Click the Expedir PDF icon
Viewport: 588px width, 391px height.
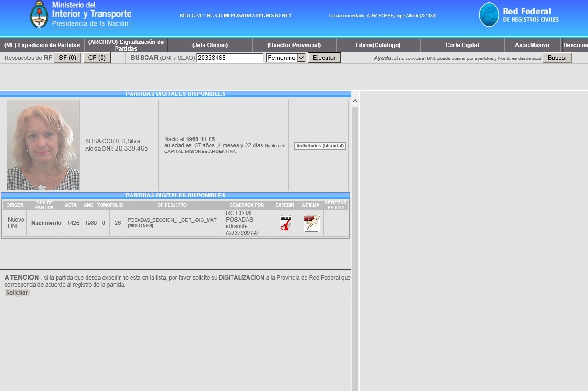pos(285,223)
